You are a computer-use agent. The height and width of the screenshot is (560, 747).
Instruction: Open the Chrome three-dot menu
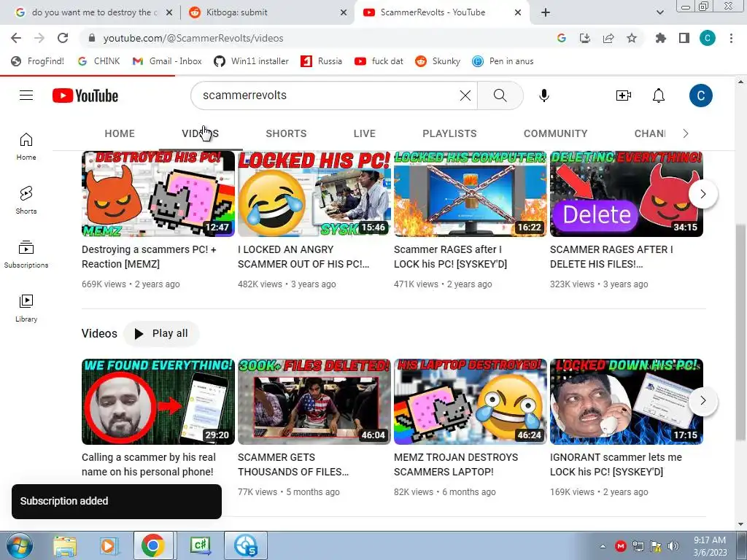click(x=731, y=38)
